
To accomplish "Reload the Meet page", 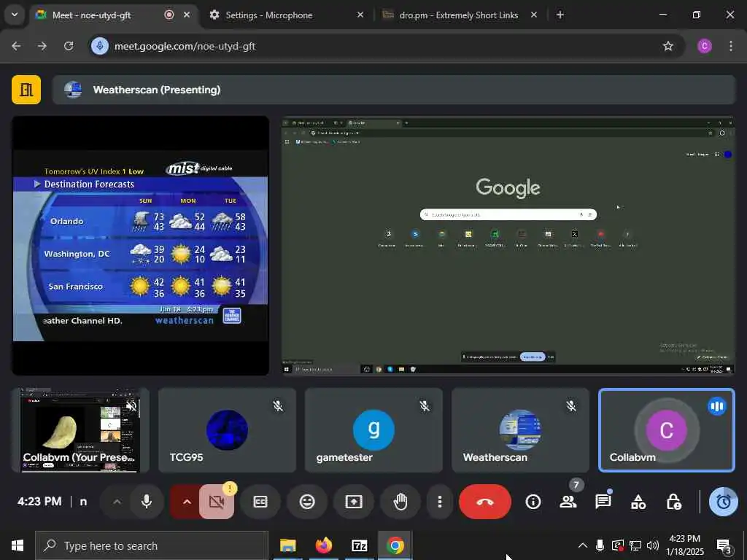I will [69, 46].
